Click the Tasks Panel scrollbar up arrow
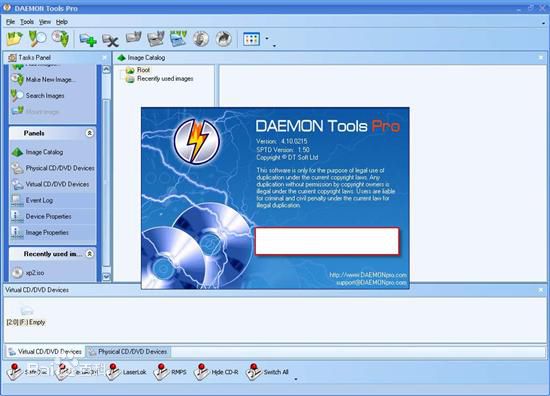This screenshot has height=396, width=550. (x=106, y=69)
